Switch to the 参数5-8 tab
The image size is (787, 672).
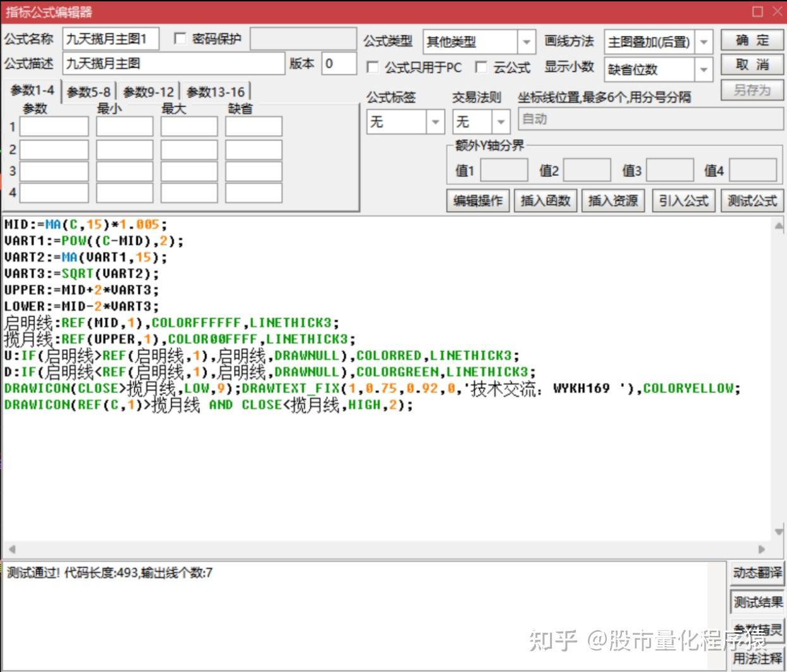point(88,92)
